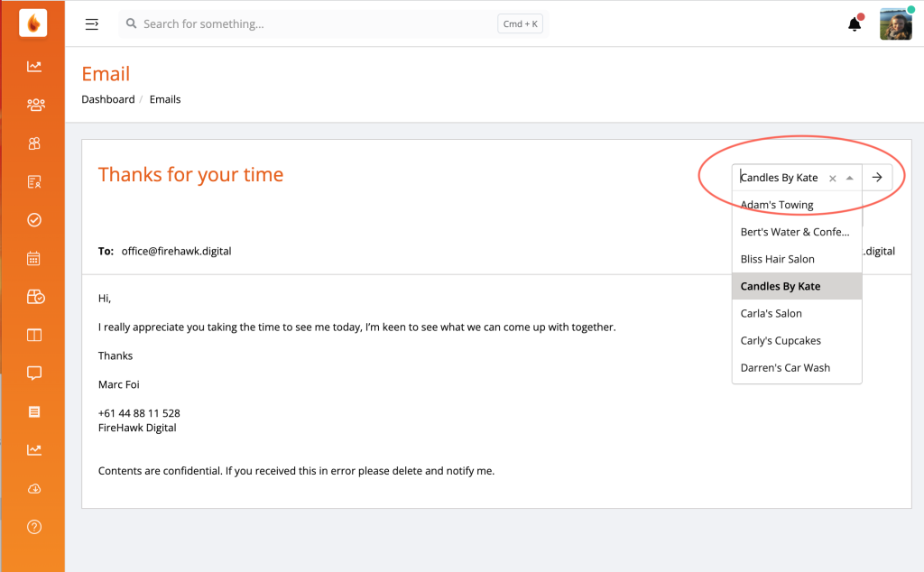This screenshot has height=572, width=924.
Task: Open the user profile avatar
Action: (x=895, y=24)
